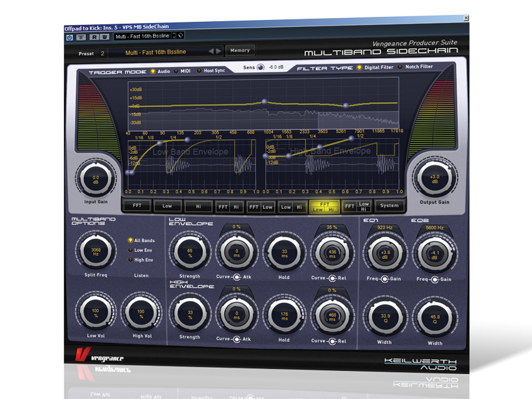
Task: Toggle EQ2 Freq-Gain switch
Action: [x=434, y=280]
